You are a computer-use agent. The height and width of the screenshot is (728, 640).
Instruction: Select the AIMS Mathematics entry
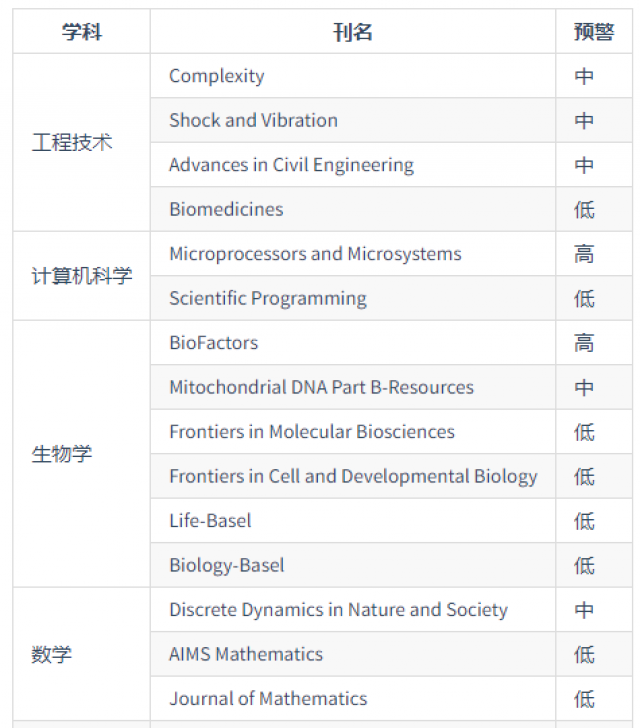point(246,654)
